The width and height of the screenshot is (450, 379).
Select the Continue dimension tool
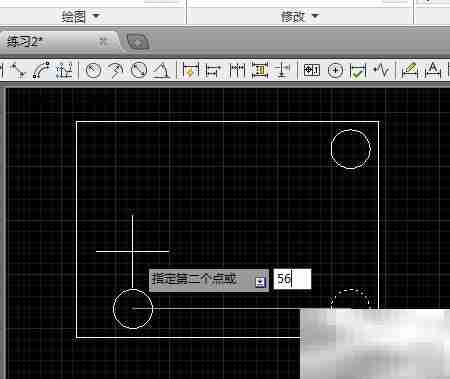(237, 70)
